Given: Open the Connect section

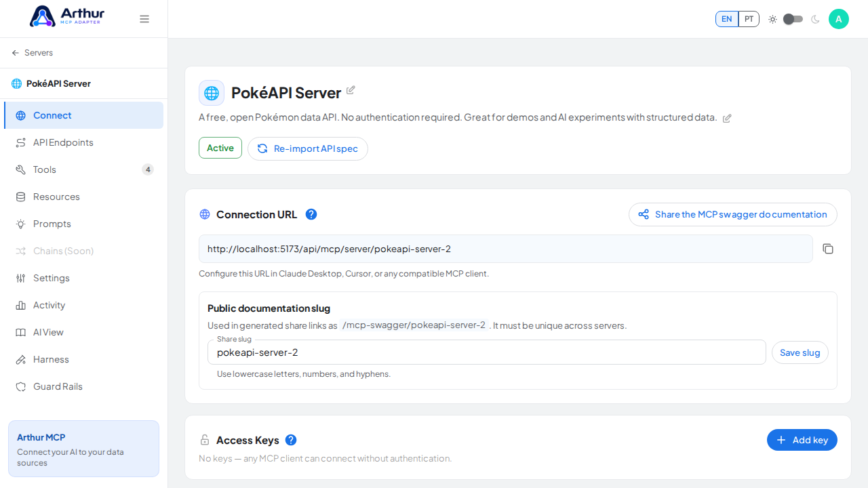Looking at the screenshot, I should [x=83, y=115].
